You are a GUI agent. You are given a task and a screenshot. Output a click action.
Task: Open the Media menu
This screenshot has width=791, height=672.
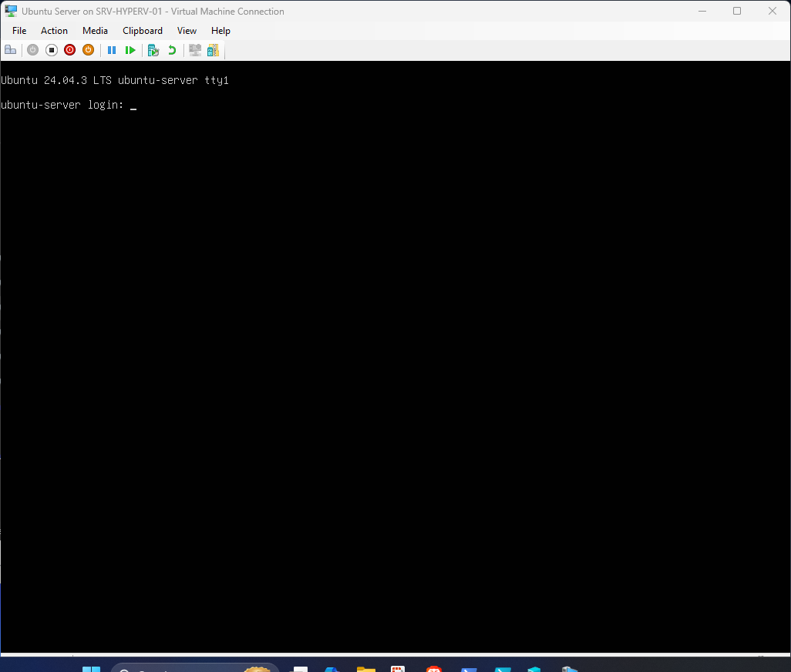(x=95, y=31)
